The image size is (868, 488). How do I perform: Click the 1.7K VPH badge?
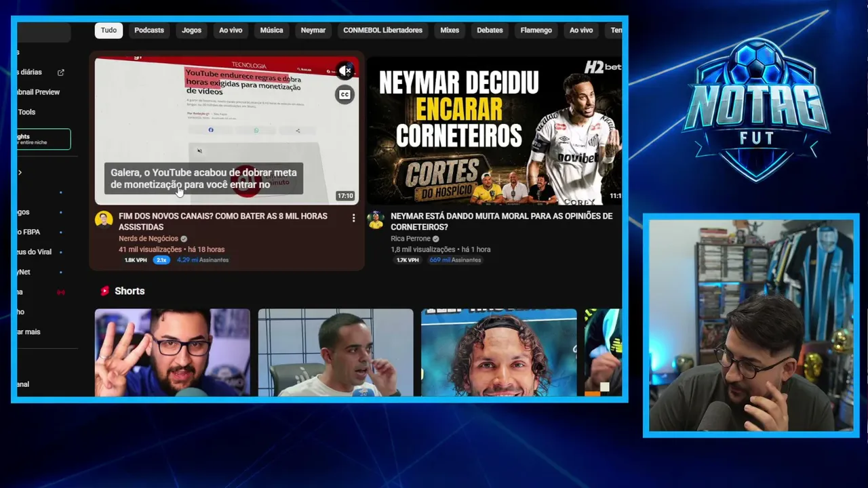408,260
